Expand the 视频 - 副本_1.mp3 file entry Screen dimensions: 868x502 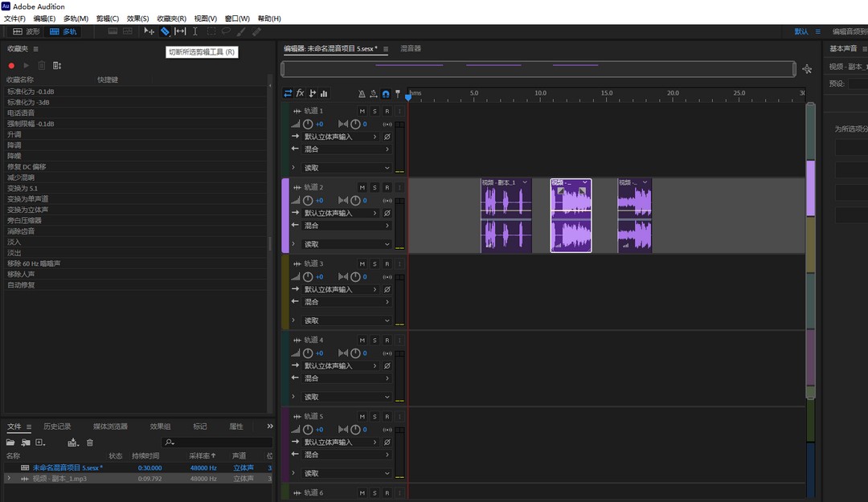pos(8,478)
